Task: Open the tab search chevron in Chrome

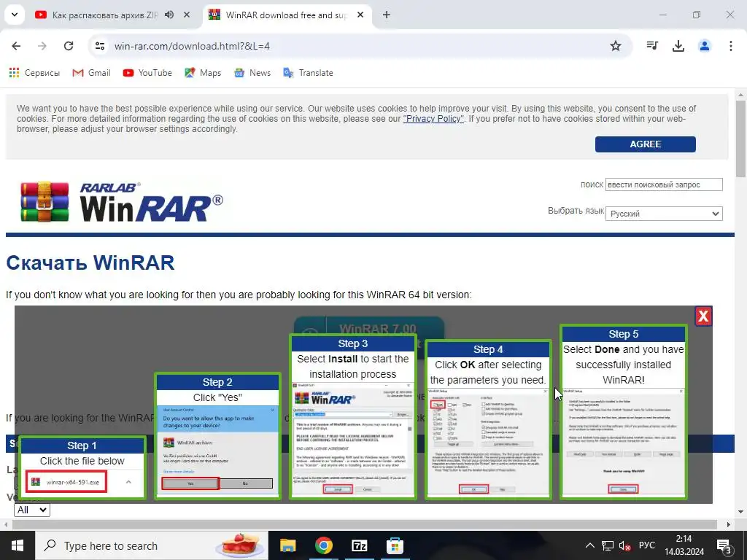Action: tap(15, 15)
